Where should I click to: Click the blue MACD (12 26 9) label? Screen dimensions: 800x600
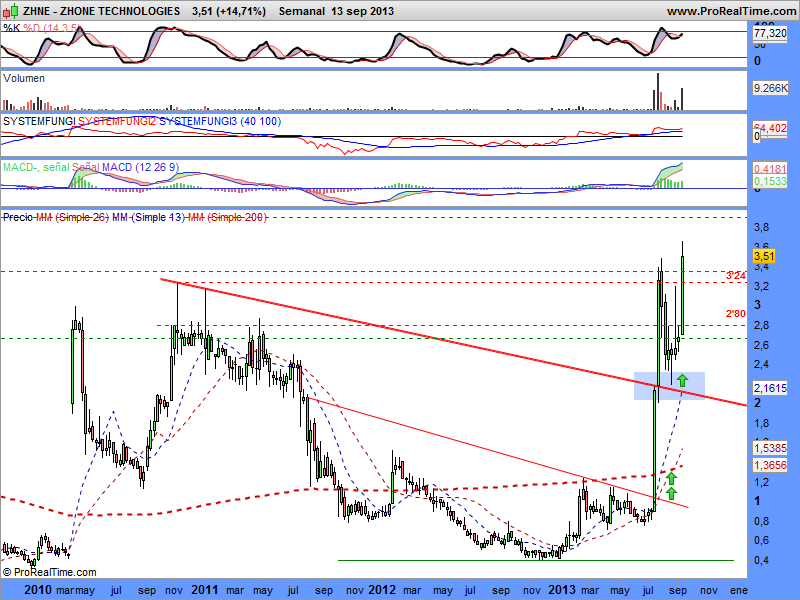coord(140,167)
